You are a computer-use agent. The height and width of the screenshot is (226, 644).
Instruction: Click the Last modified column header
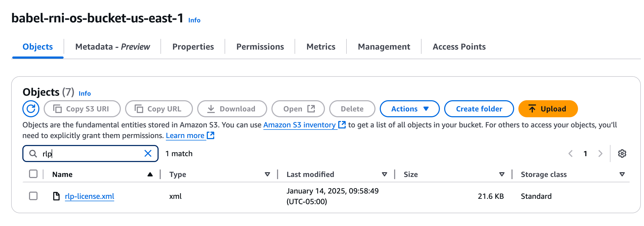pyautogui.click(x=310, y=174)
